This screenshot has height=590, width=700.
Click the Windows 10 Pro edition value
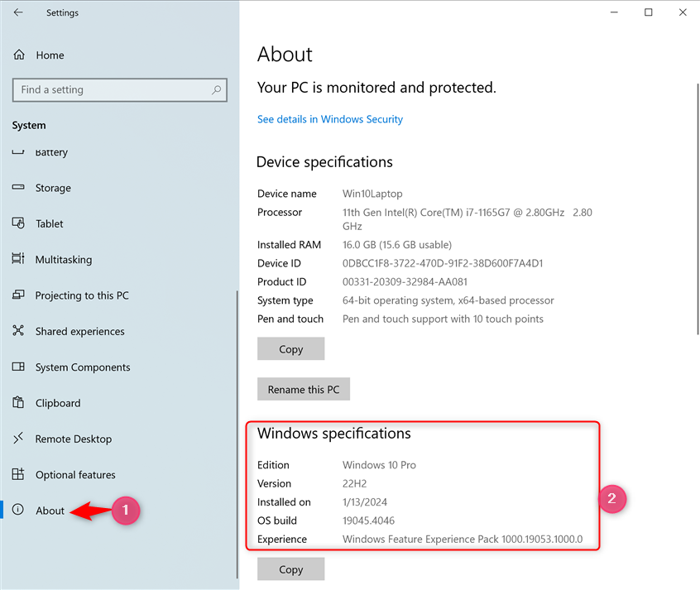(x=379, y=465)
